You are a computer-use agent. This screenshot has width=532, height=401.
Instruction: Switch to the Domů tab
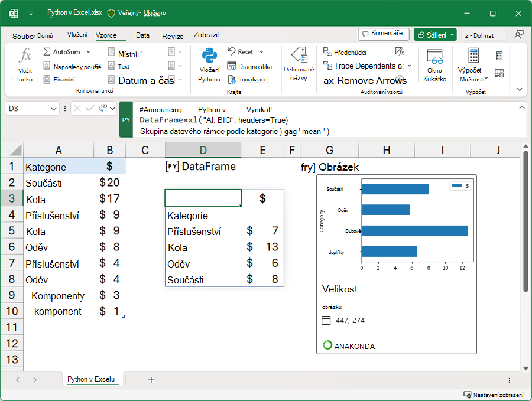tap(45, 35)
